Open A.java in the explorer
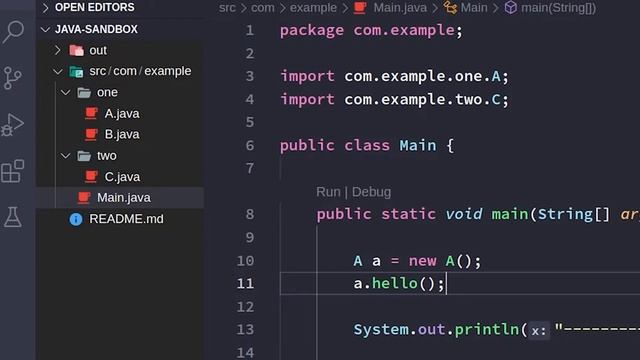The image size is (640, 360). (x=122, y=113)
